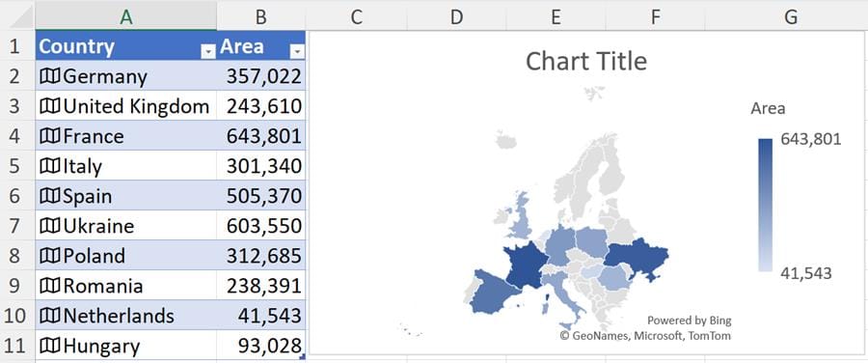This screenshot has height=363, width=868.
Task: Select the Romania country name cell
Action: coord(126,286)
